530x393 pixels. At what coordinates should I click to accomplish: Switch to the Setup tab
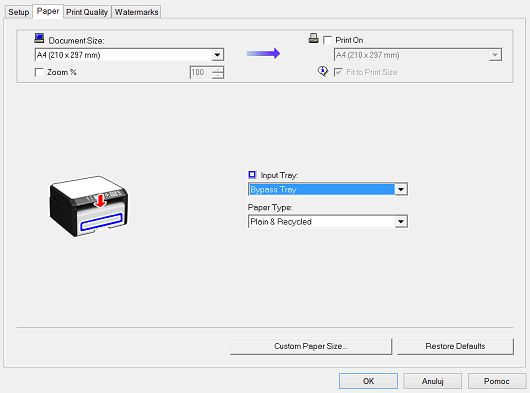[19, 12]
